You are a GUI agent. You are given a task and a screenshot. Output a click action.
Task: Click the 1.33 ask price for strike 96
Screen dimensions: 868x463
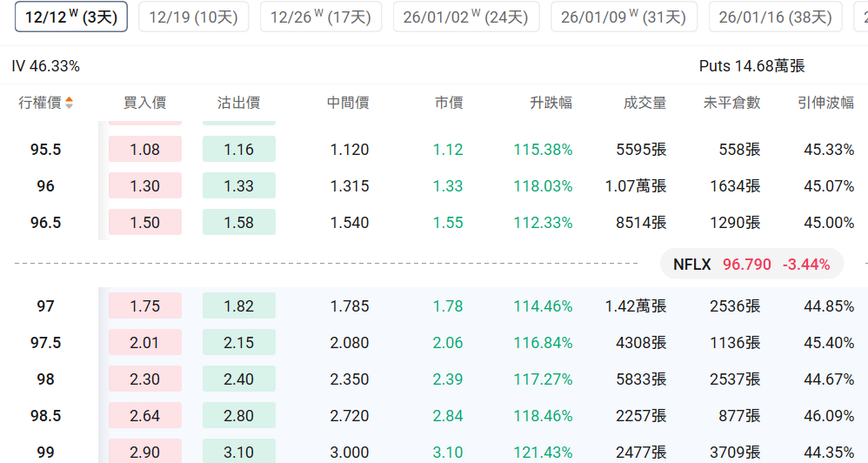[238, 186]
